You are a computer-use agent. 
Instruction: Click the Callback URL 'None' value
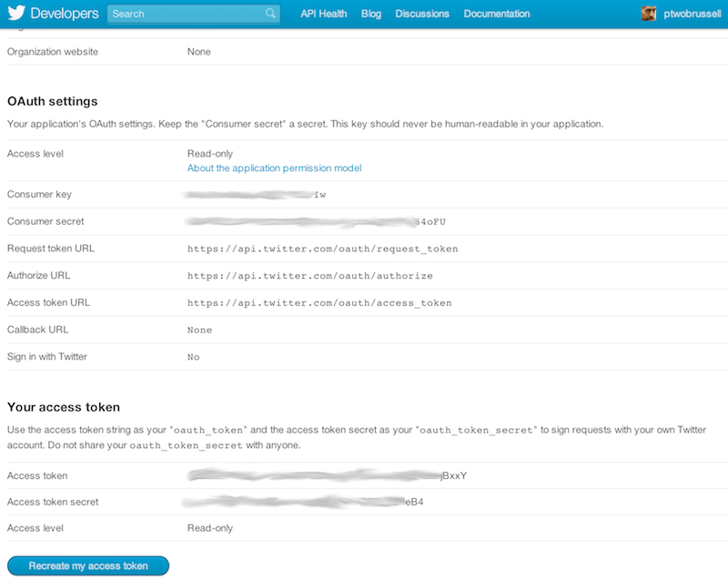pos(198,330)
